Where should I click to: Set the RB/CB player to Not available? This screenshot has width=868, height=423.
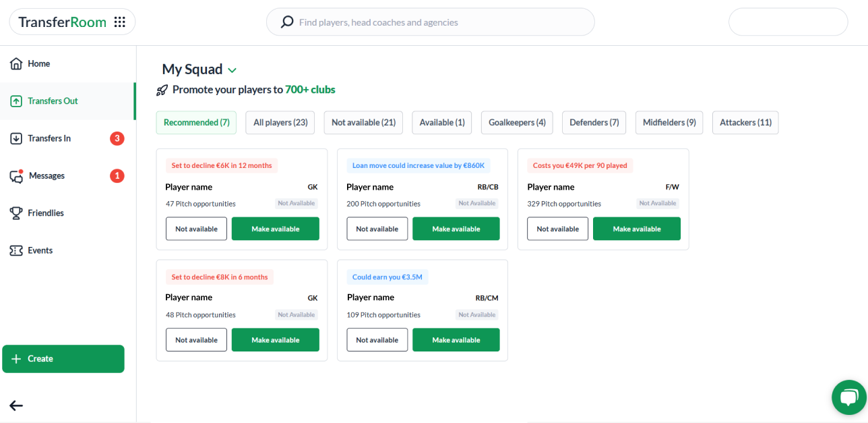[377, 229]
